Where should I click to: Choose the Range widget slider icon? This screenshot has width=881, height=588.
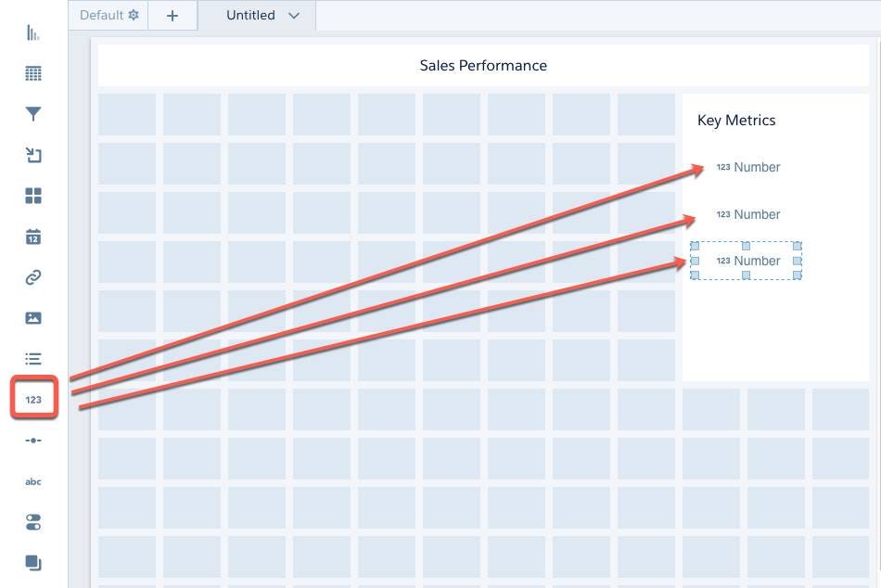[x=33, y=441]
